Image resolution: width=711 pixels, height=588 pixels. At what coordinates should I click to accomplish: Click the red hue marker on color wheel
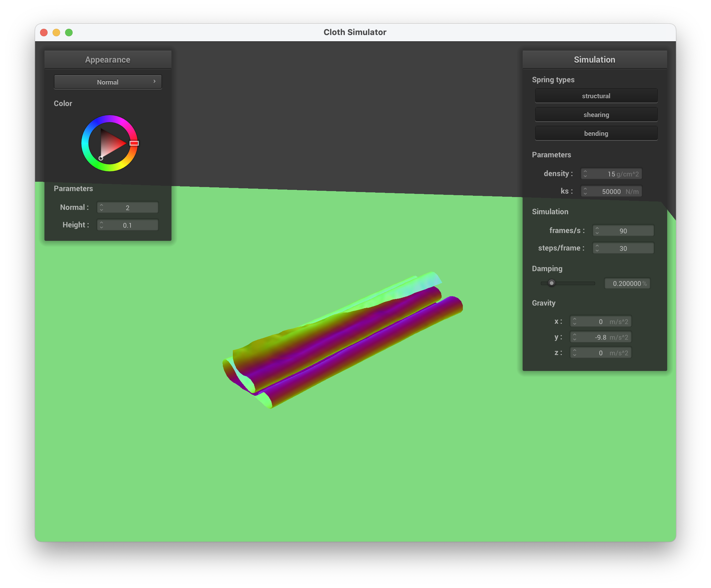click(134, 143)
